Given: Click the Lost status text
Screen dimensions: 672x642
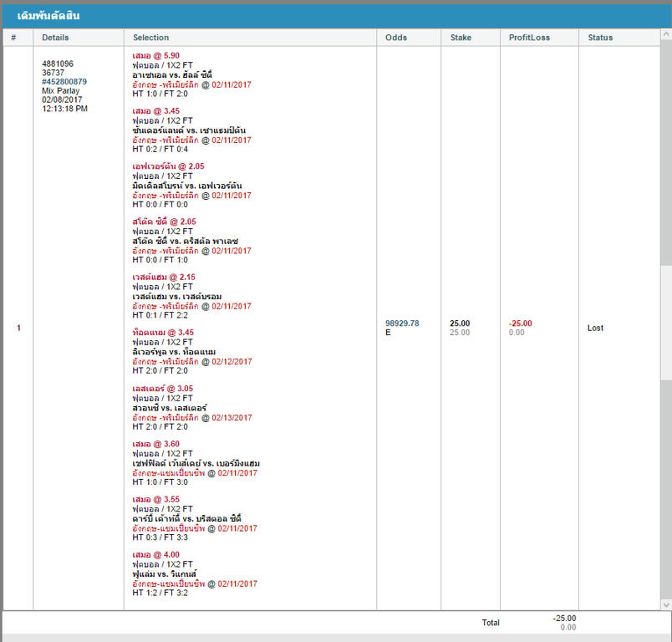Looking at the screenshot, I should click(x=595, y=328).
